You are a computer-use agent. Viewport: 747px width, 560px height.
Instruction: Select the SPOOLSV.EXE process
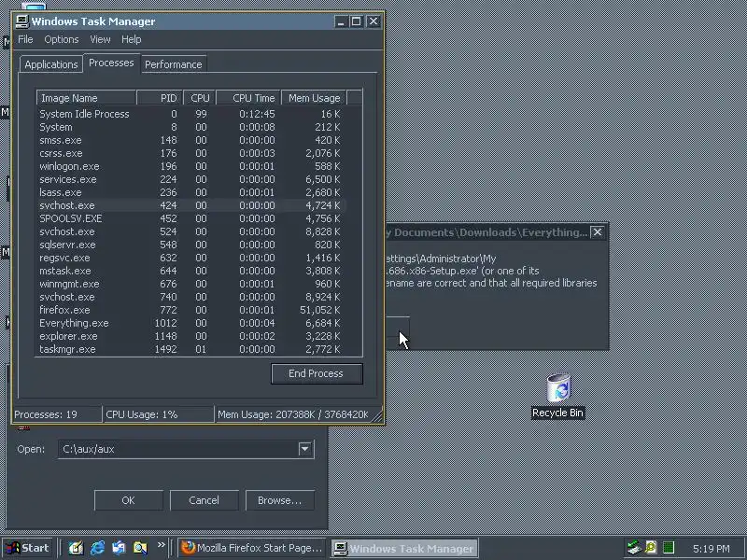click(191, 218)
